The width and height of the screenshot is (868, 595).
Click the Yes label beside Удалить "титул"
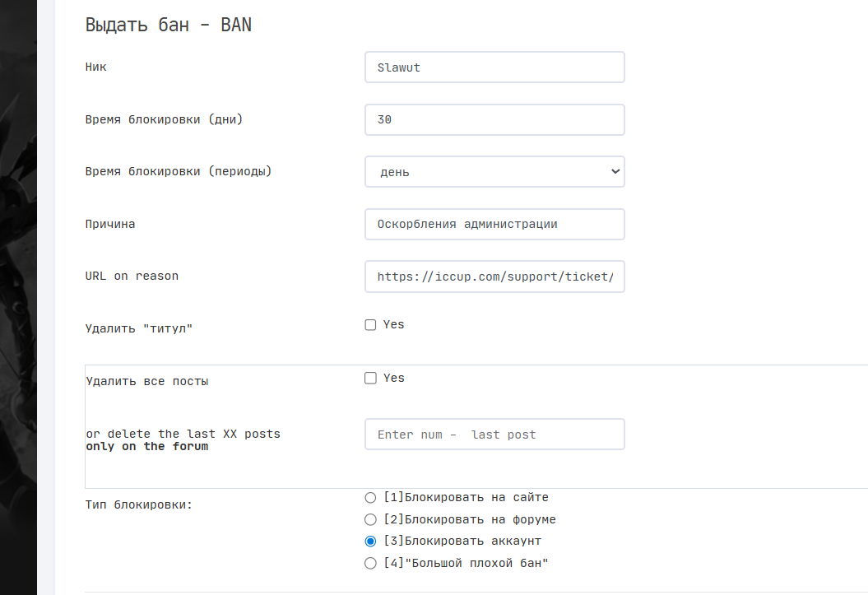(394, 324)
